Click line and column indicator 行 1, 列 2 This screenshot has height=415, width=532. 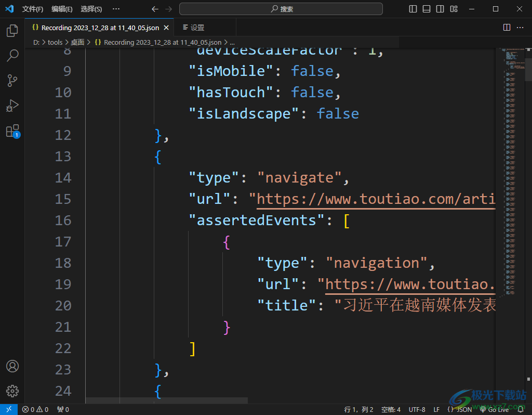point(358,410)
